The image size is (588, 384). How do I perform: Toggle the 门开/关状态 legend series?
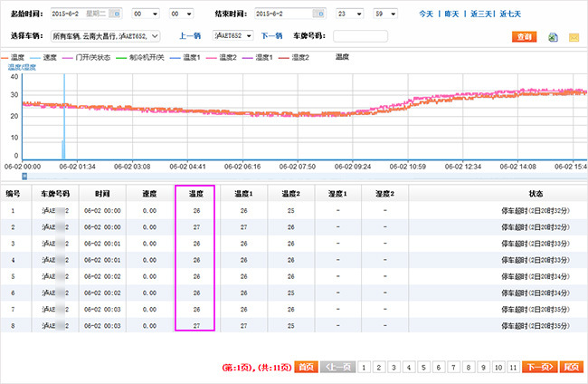[x=86, y=57]
